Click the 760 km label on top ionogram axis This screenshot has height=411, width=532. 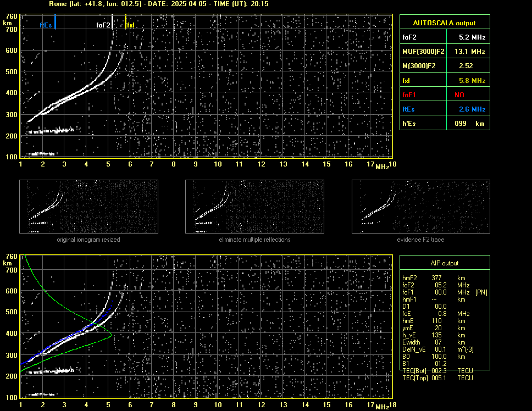coord(11,16)
